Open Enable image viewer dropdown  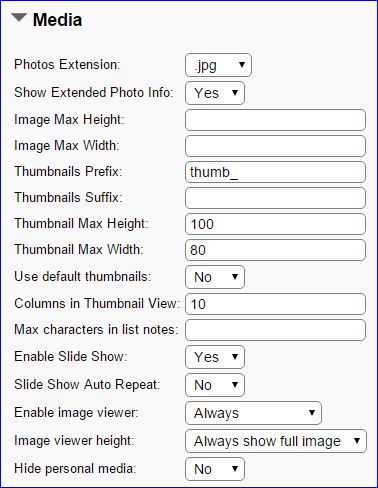tap(253, 413)
